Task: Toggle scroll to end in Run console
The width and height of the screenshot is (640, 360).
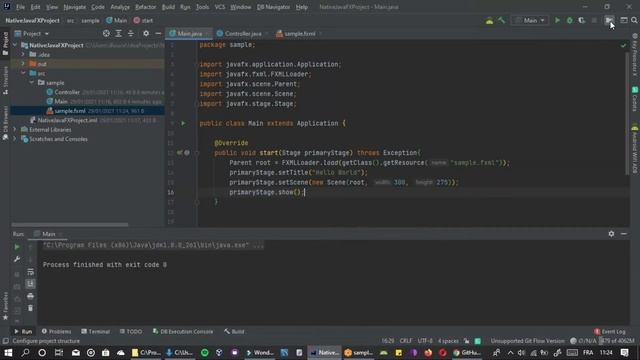Action: (30, 284)
